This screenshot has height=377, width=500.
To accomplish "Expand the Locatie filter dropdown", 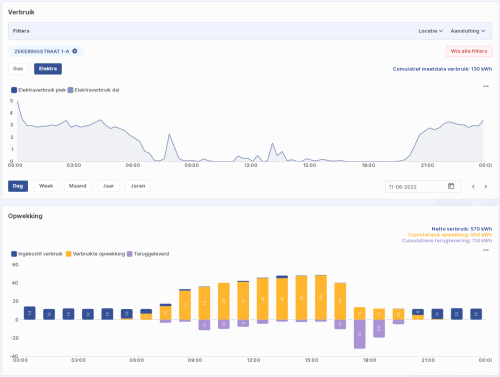I will coord(430,31).
